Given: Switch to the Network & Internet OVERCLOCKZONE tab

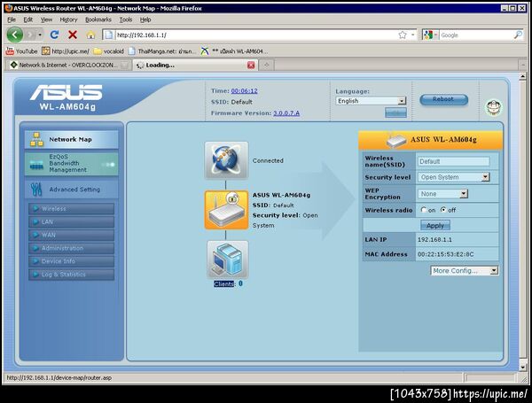Looking at the screenshot, I should (x=68, y=65).
